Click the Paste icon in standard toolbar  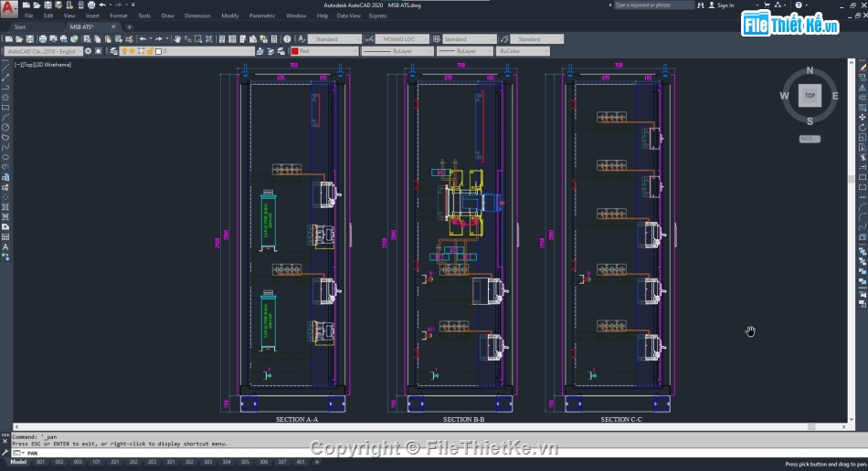(x=108, y=39)
